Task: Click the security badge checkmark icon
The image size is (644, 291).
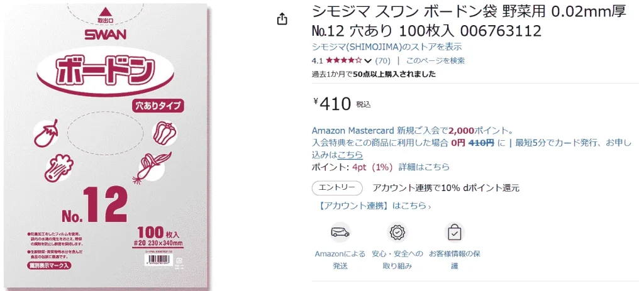Action: [x=397, y=233]
